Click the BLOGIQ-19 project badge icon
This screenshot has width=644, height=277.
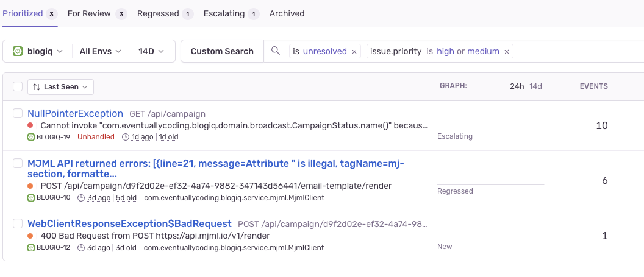pos(32,137)
